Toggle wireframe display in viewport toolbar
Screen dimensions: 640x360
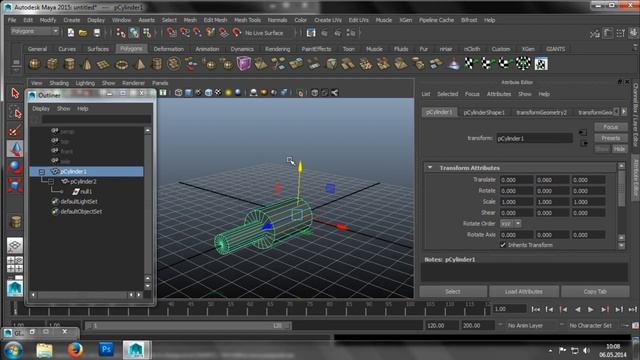[178, 93]
